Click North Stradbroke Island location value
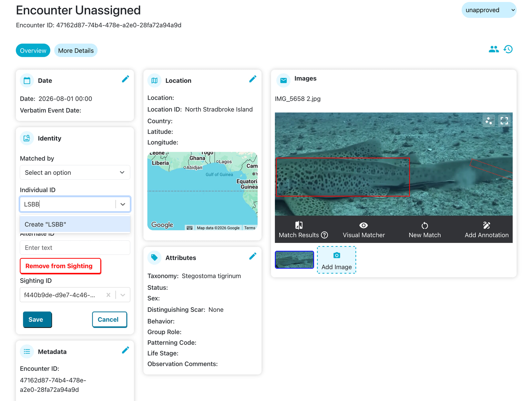Viewport: 532px width, 401px height. [x=219, y=109]
